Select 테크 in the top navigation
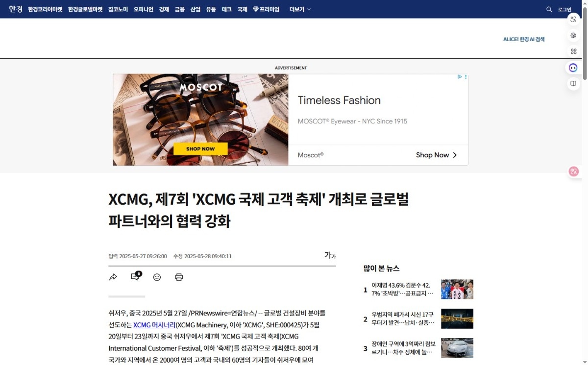Viewport: 588px width, 365px height. coord(227,9)
